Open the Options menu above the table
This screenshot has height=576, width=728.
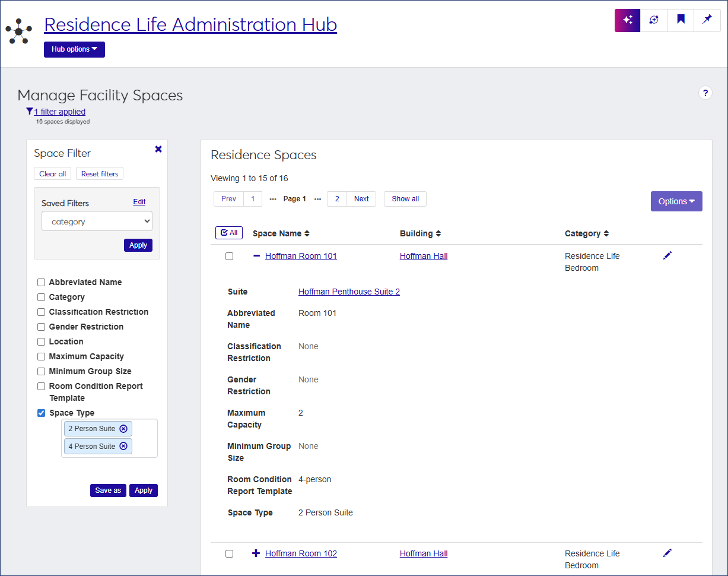[676, 201]
